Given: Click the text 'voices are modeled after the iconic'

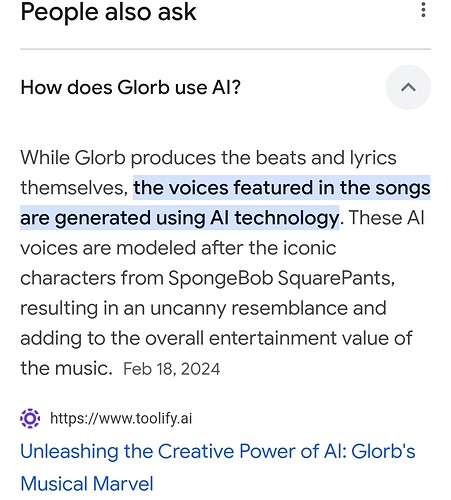Looking at the screenshot, I should point(178,248).
